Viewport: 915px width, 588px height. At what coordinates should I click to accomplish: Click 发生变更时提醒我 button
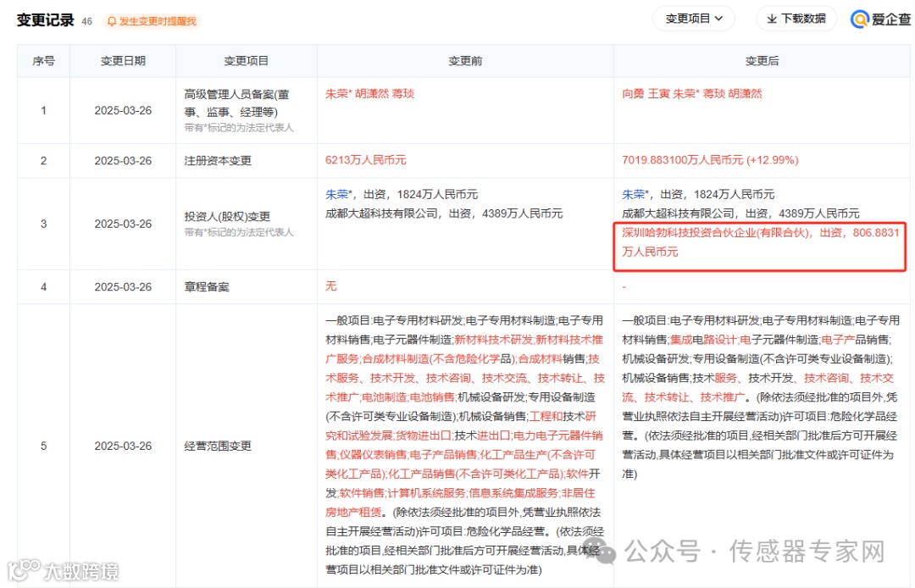click(151, 20)
